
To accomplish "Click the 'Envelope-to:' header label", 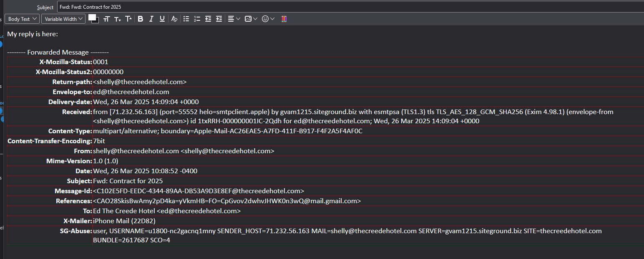I will 72,92.
